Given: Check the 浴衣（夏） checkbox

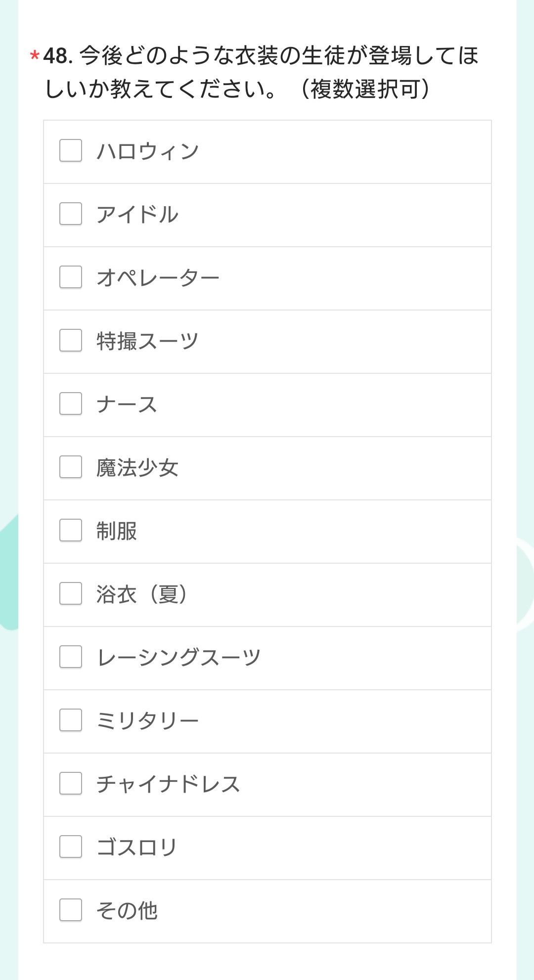Looking at the screenshot, I should point(71,594).
